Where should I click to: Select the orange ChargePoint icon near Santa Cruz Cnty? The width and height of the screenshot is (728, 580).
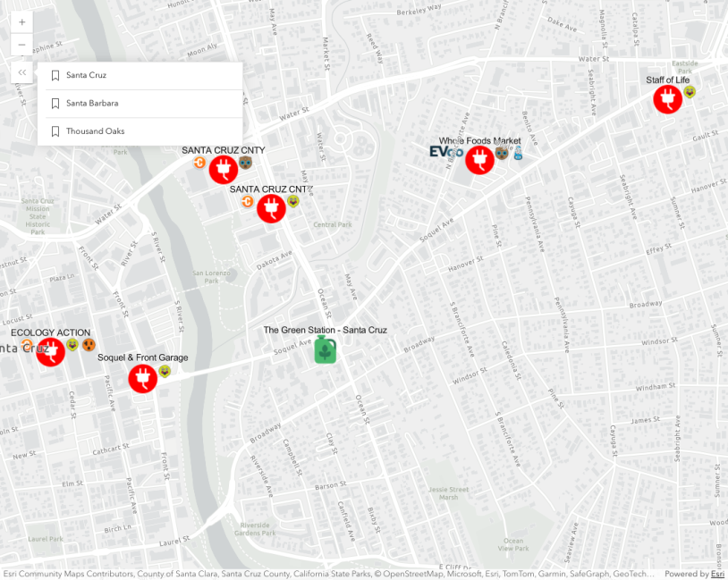pos(199,163)
